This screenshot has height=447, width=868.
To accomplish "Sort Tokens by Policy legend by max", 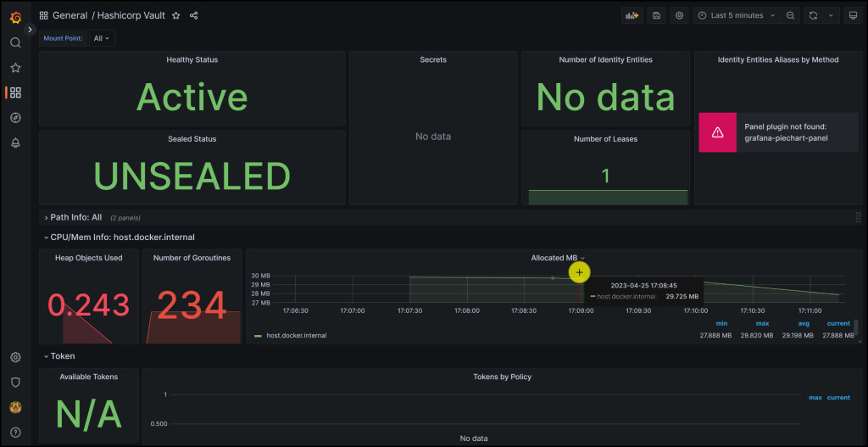I will (x=815, y=398).
